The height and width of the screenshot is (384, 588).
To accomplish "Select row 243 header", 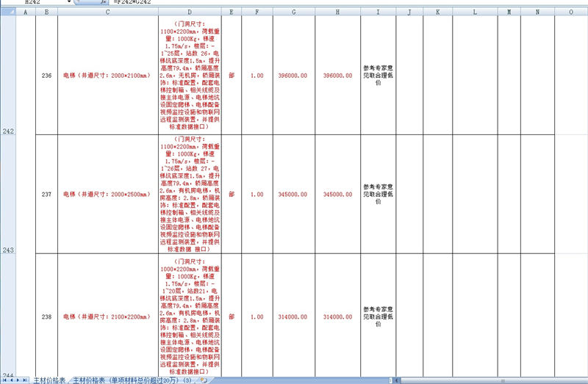I will [9, 250].
